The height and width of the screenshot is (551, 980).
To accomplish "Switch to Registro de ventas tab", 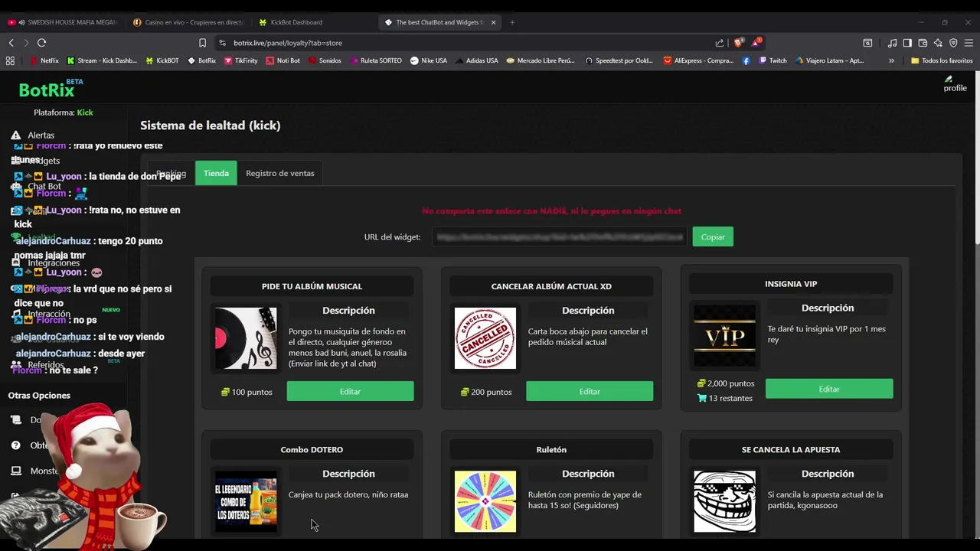I will (280, 173).
